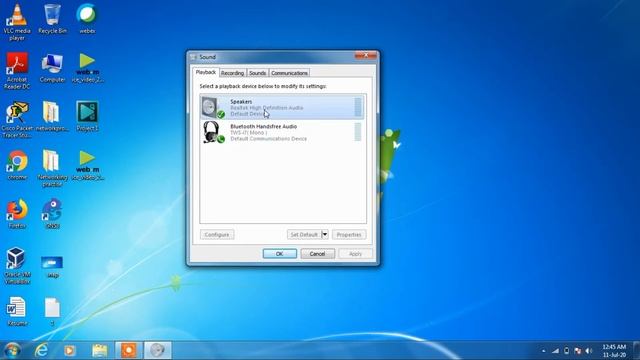This screenshot has width=640, height=360.
Task: Click the Speakers volume level meter
Action: 358,107
